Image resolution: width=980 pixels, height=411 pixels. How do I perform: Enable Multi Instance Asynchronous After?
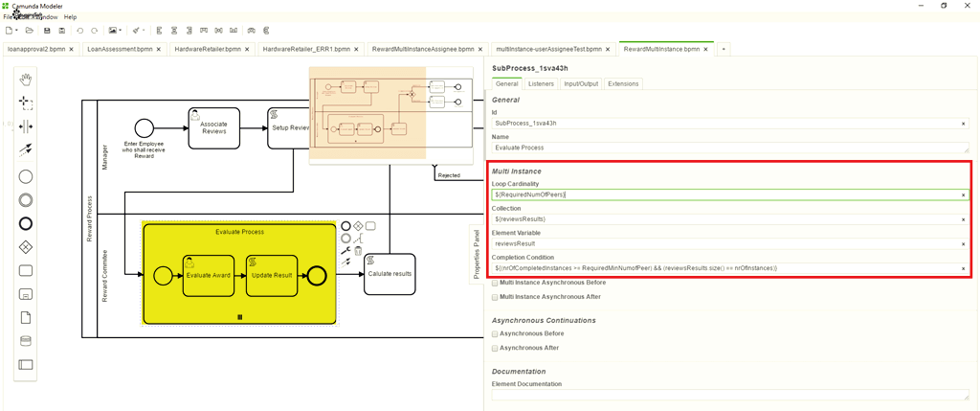click(495, 297)
